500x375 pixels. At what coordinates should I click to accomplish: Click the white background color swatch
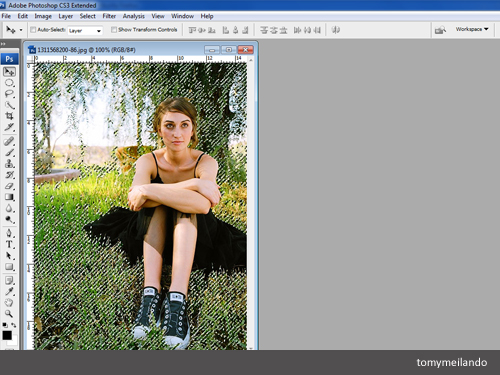[13, 342]
